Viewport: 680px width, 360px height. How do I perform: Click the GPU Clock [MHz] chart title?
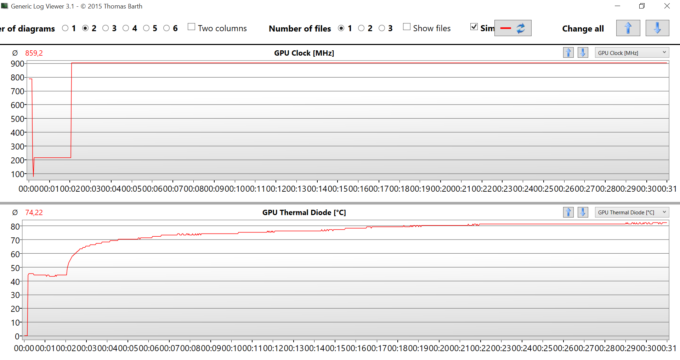point(304,53)
